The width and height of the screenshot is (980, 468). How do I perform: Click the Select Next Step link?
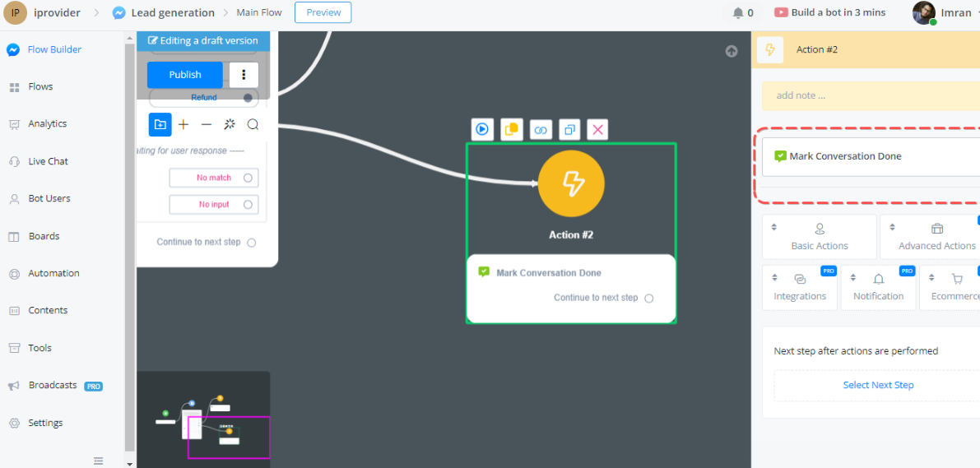[878, 385]
